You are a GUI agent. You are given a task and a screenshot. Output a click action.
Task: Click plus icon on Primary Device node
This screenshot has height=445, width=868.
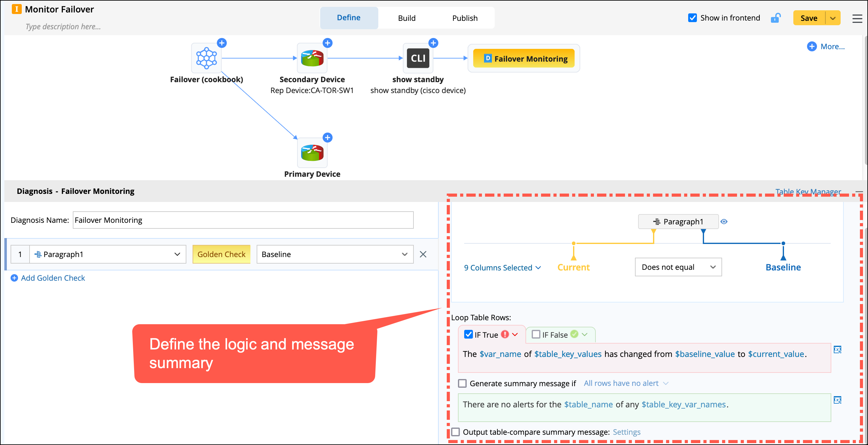click(x=328, y=138)
